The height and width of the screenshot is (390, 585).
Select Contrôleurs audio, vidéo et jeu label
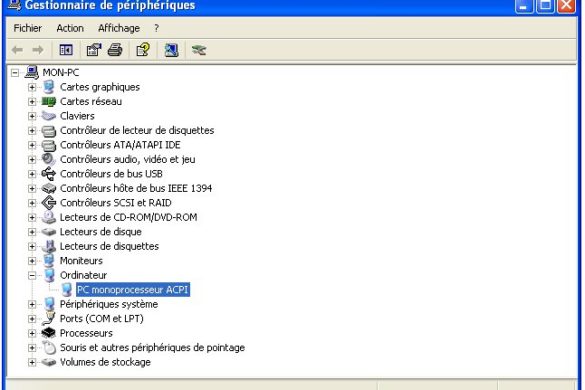pyautogui.click(x=128, y=159)
